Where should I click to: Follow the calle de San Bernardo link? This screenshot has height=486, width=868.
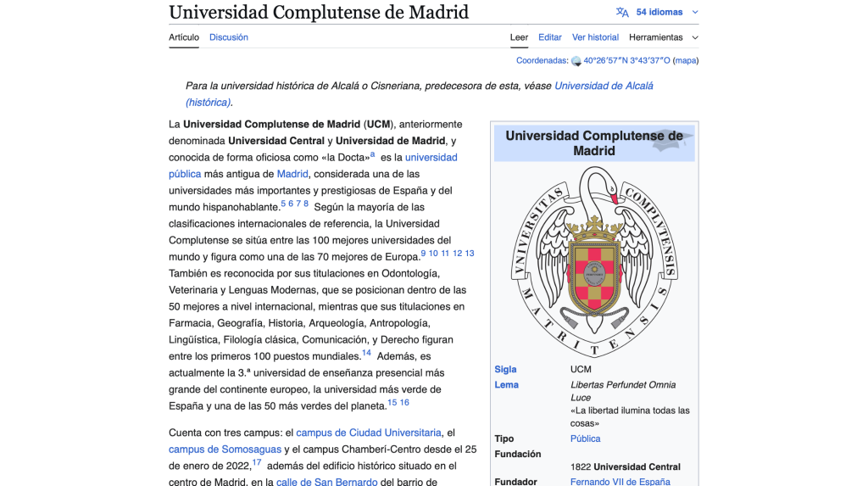coord(326,482)
